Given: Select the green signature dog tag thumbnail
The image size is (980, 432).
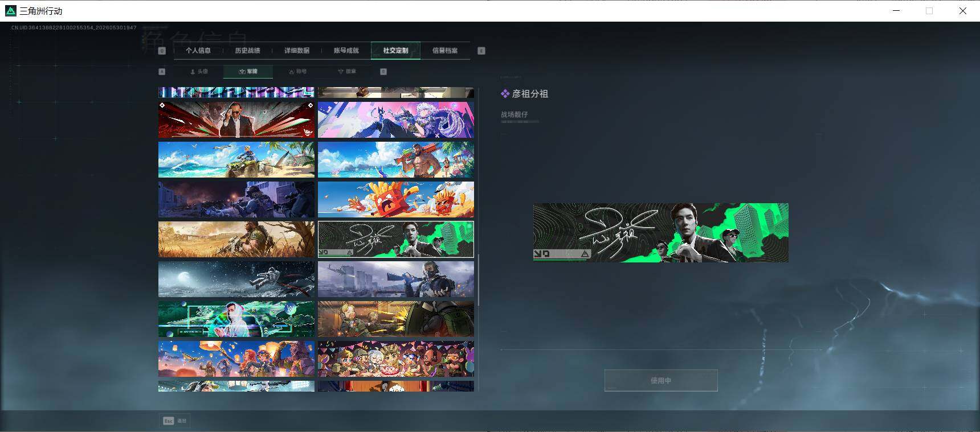Looking at the screenshot, I should point(396,240).
